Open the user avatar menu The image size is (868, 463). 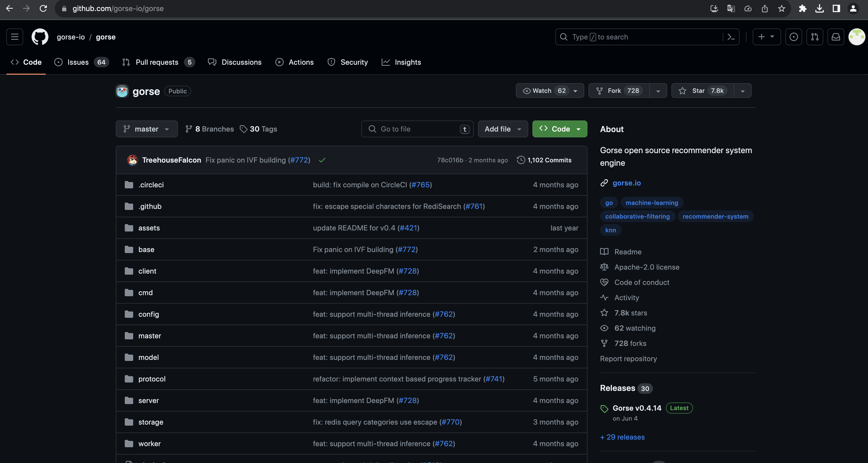coord(856,37)
